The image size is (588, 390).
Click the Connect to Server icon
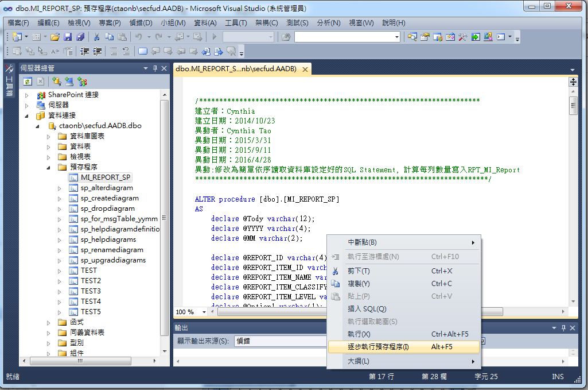pos(69,82)
